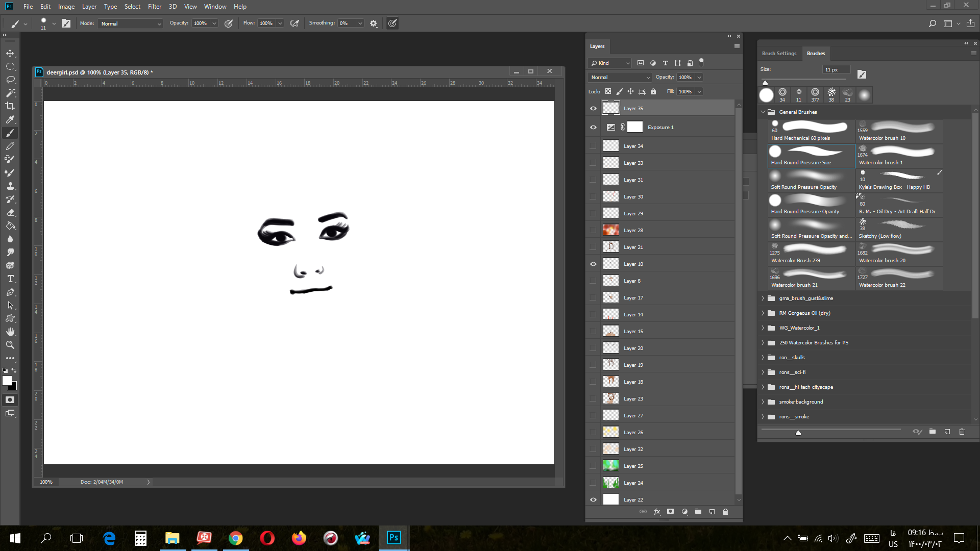Choose Sketchy (Low flow) brush
This screenshot has width=980, height=551.
point(899,230)
